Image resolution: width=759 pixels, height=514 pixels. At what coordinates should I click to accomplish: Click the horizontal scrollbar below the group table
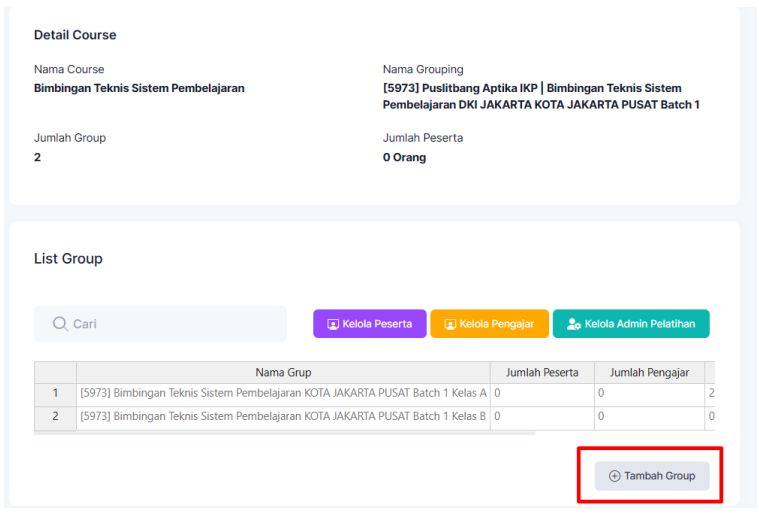285,433
